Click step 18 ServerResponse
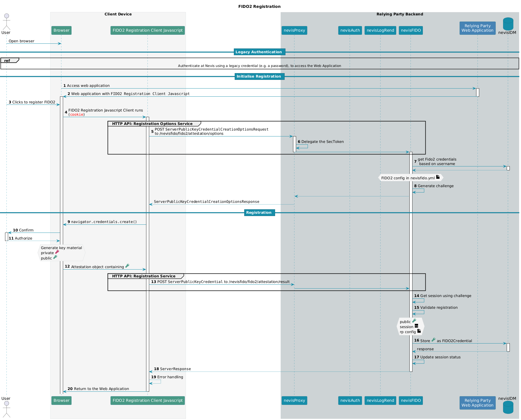Screen dimensions: 521x420 172,369
